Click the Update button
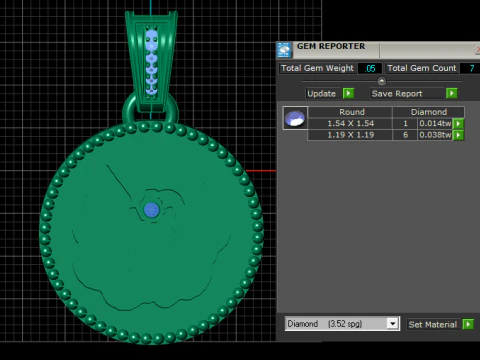 324,93
